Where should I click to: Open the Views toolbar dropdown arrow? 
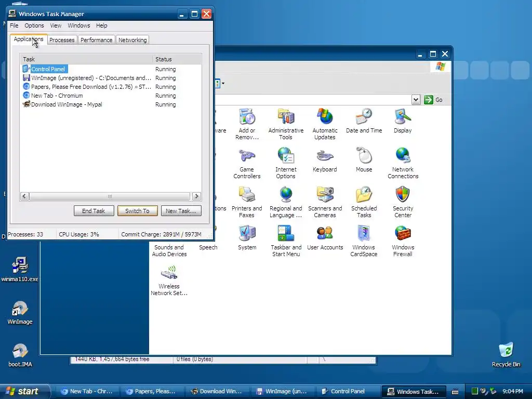click(223, 83)
